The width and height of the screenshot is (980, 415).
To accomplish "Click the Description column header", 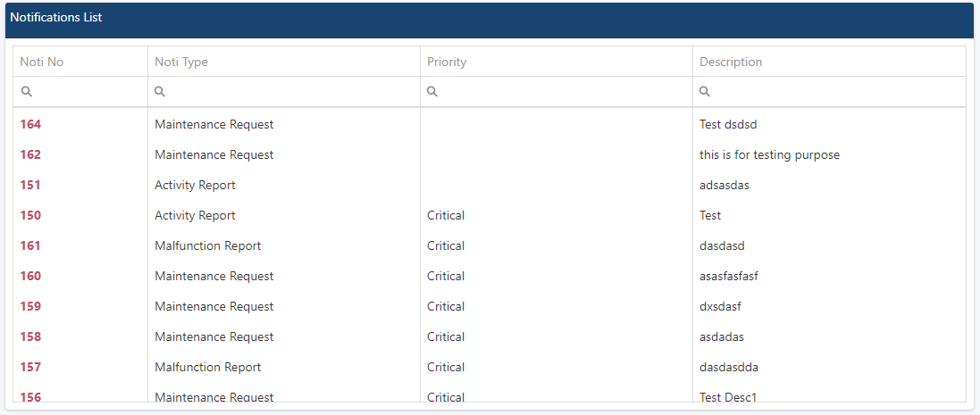I will [x=731, y=62].
